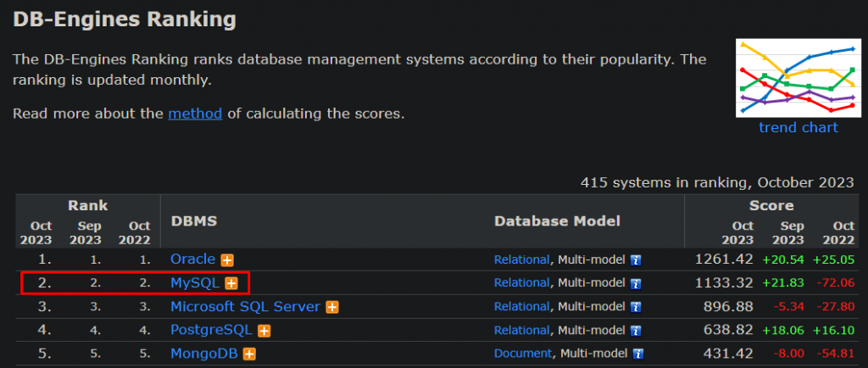Click the Oracle score 1261.42
Viewport: 868px width, 368px height.
pyautogui.click(x=724, y=259)
